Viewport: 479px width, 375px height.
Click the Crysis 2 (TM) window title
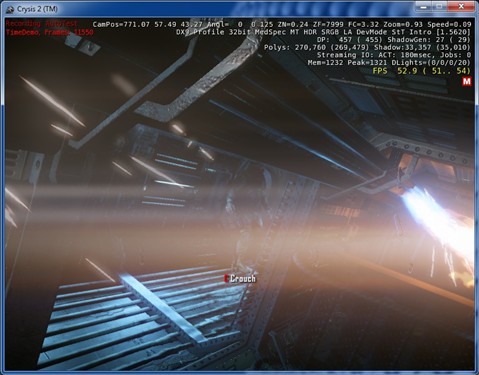coord(37,9)
